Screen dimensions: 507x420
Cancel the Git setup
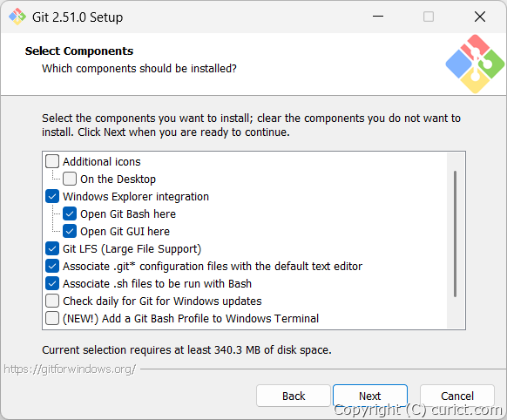click(456, 396)
